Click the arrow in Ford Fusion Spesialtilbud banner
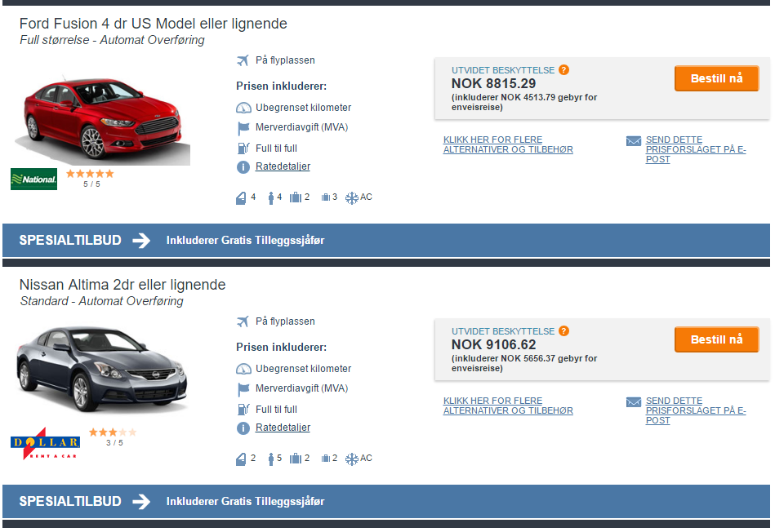 tap(141, 241)
